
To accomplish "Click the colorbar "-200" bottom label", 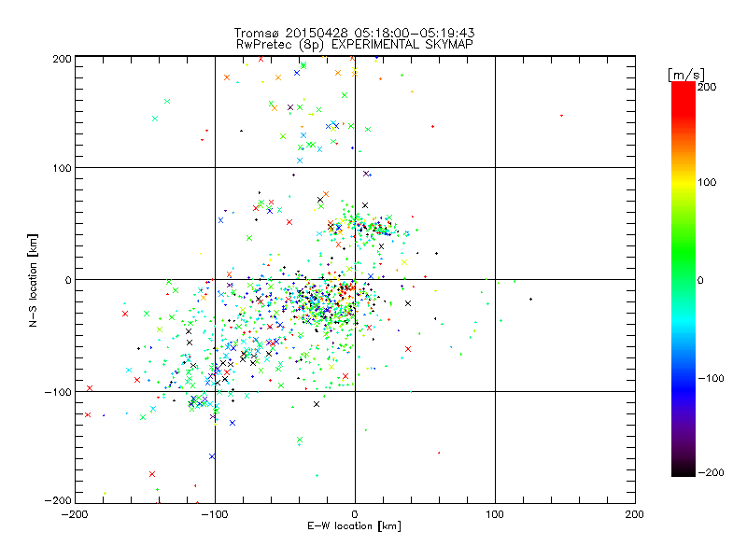I will 711,472.
